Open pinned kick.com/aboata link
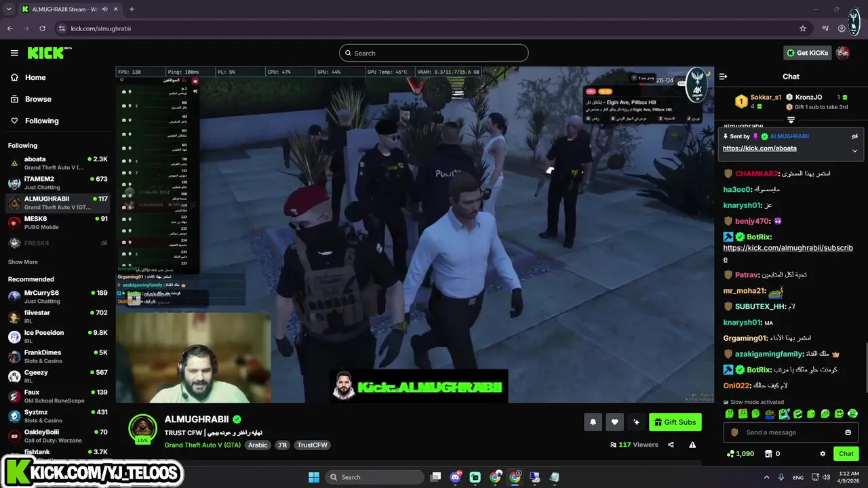The image size is (868, 488). [759, 148]
